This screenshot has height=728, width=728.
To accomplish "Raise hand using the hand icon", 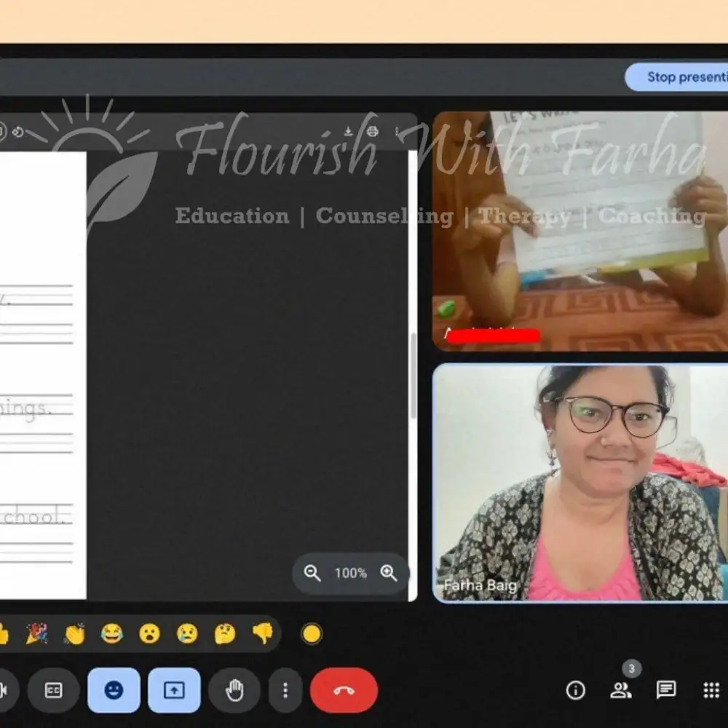I will [x=234, y=690].
